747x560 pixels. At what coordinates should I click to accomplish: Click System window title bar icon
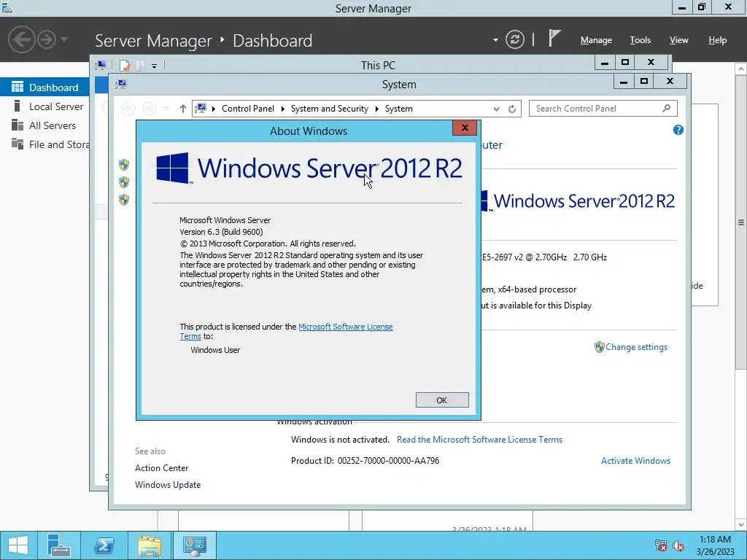click(x=121, y=85)
